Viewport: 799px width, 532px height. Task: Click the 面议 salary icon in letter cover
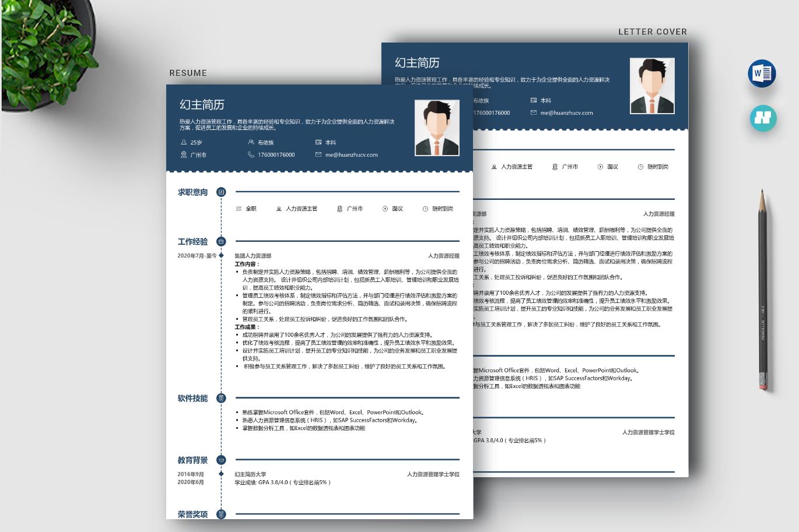[600, 167]
